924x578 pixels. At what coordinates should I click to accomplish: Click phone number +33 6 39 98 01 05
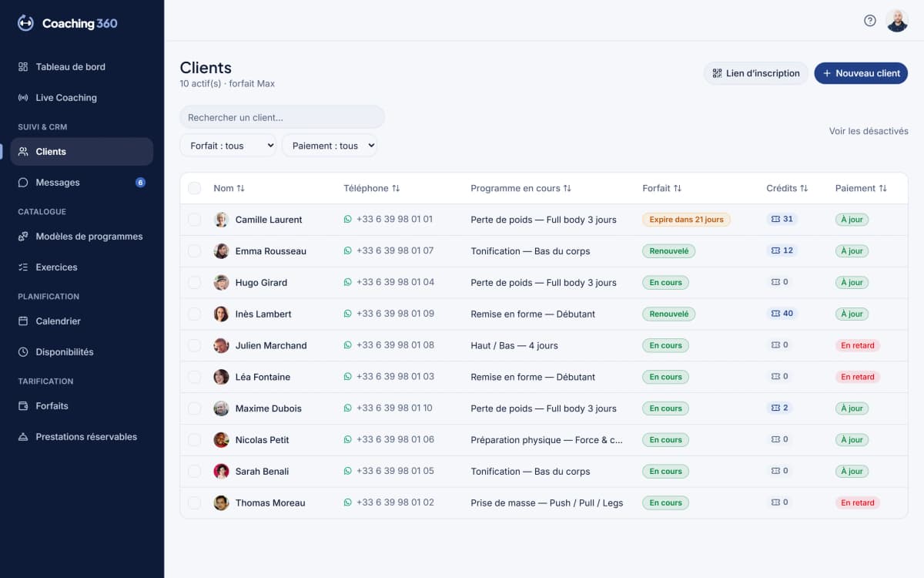[x=395, y=471]
